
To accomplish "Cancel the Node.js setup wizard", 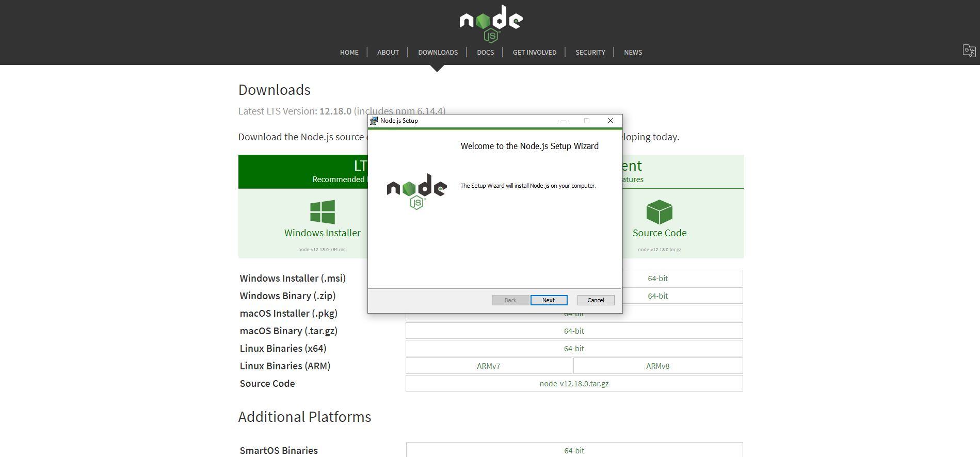I will coord(595,300).
